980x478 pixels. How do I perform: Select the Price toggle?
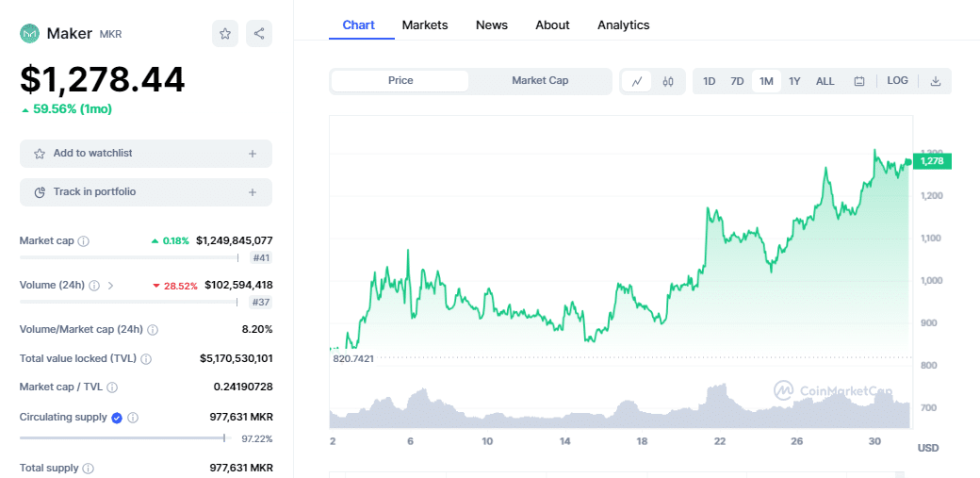[x=400, y=81]
